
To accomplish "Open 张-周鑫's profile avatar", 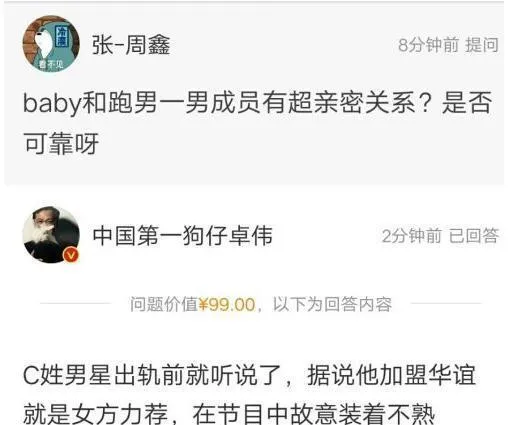I will click(x=51, y=44).
